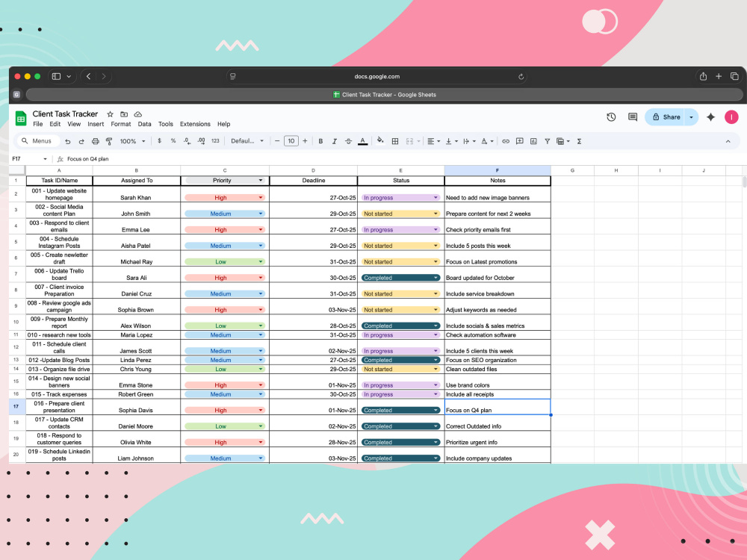Click the font size field showing 10
The image size is (747, 560).
[x=291, y=141]
